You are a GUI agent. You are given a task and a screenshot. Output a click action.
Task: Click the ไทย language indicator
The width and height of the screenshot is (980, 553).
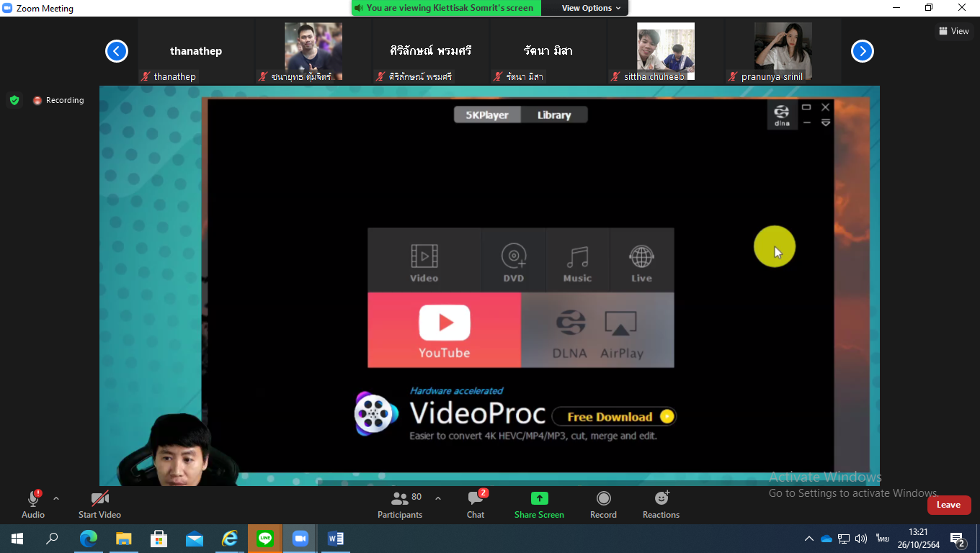tap(882, 539)
